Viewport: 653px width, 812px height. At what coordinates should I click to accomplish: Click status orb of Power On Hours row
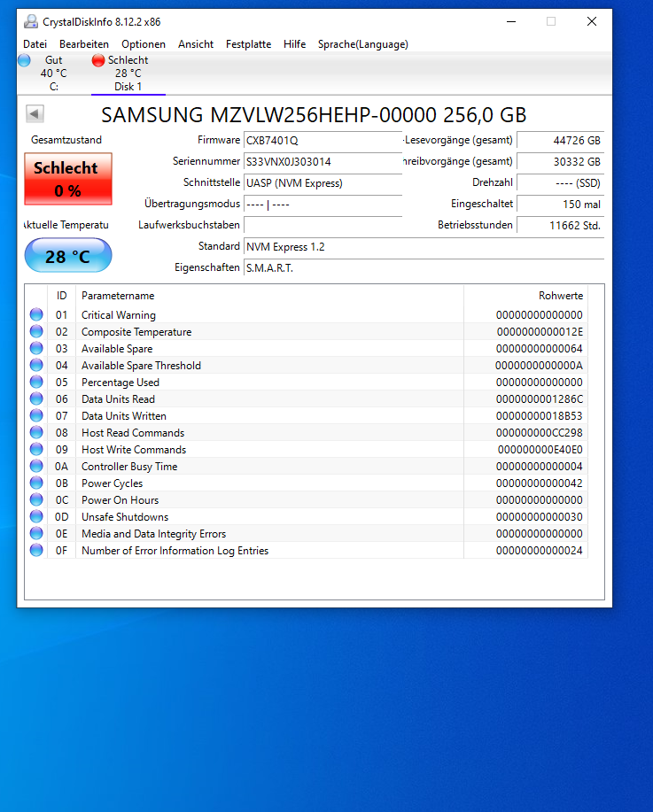(x=36, y=499)
